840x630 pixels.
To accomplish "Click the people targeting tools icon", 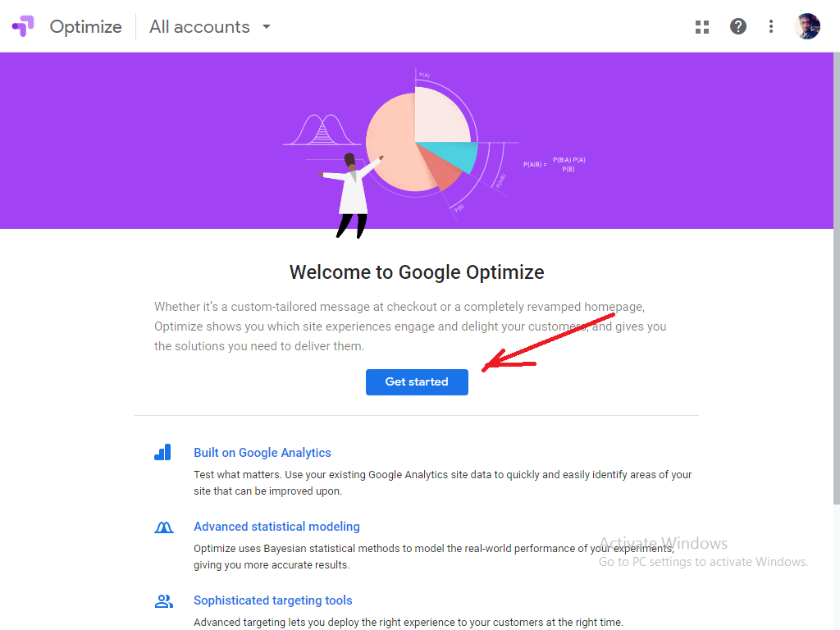I will point(163,601).
